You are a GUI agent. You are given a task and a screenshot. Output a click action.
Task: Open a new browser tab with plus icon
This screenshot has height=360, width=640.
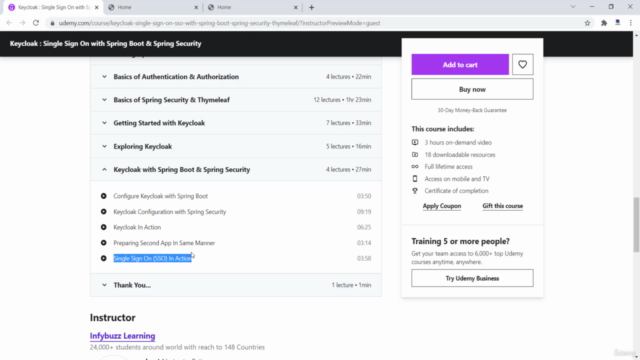pos(311,7)
